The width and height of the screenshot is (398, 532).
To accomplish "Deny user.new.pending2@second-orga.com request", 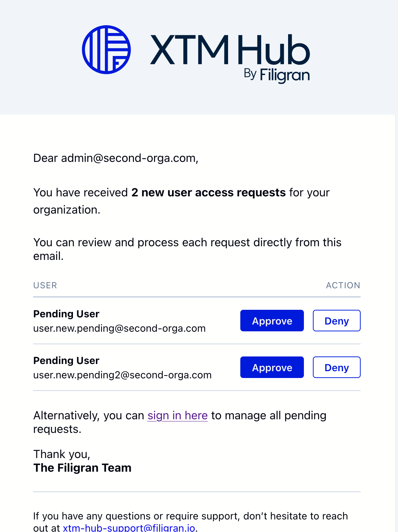I will click(x=337, y=367).
